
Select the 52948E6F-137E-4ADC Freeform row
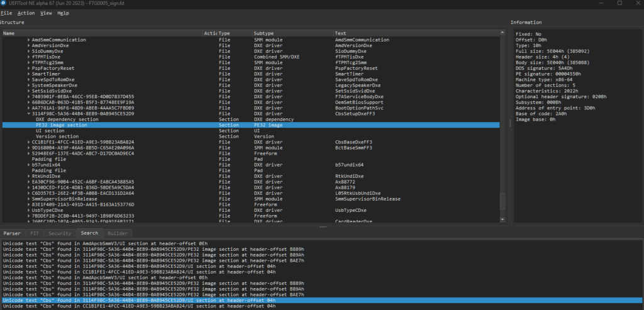coord(251,153)
